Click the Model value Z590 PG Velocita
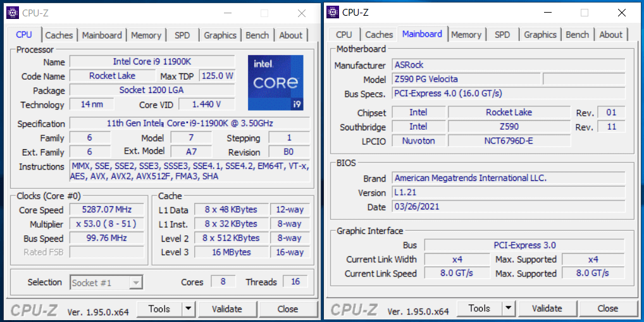 (466, 79)
